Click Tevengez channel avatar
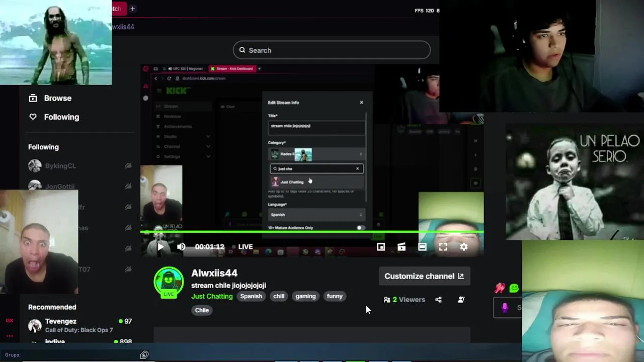644x362 pixels. coord(35,325)
